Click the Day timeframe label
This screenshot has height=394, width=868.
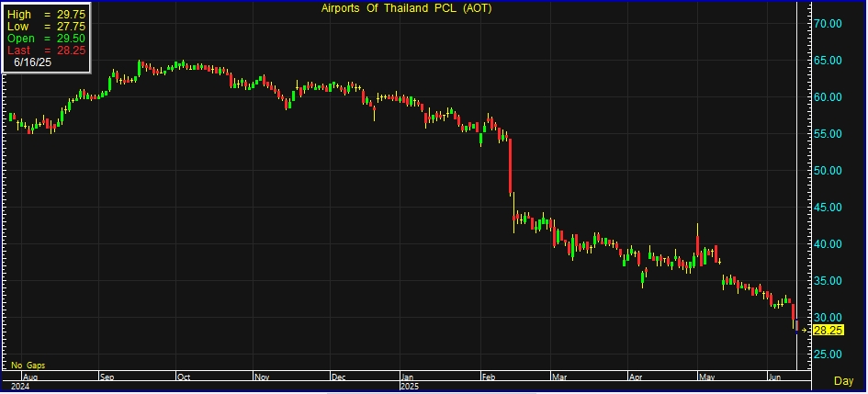click(x=843, y=381)
